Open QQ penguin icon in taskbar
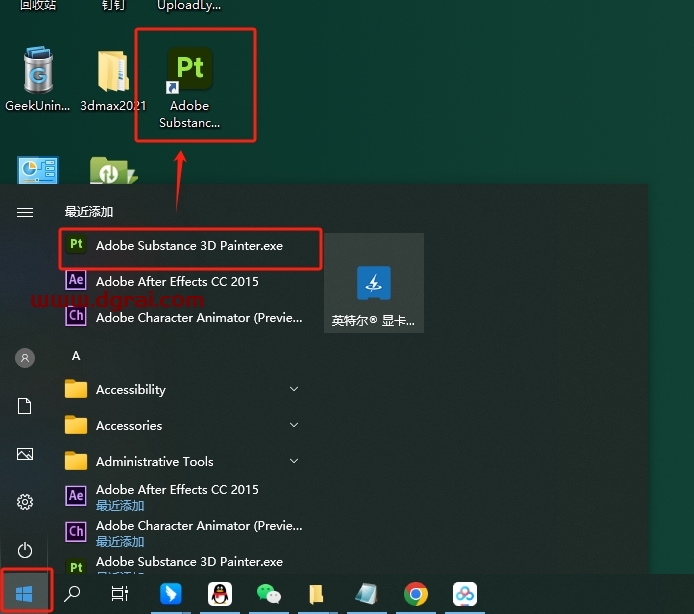The width and height of the screenshot is (694, 614). 220,594
